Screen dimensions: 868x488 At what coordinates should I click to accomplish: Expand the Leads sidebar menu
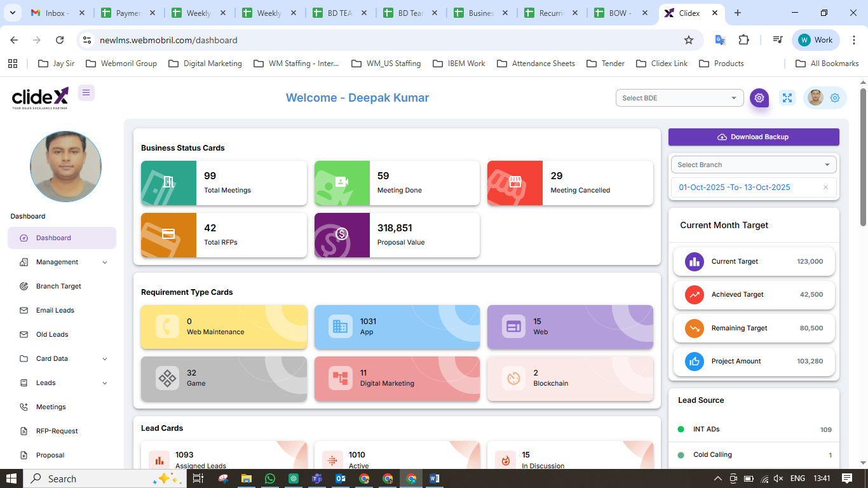coord(62,383)
